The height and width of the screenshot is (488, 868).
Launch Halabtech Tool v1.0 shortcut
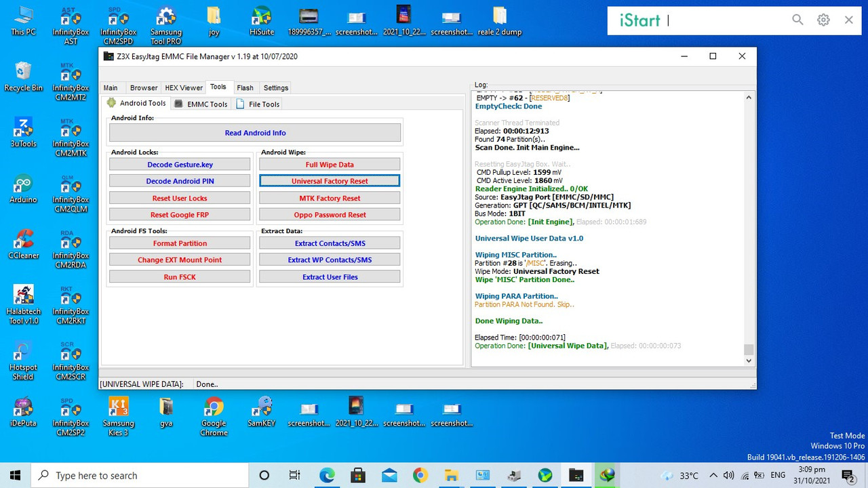[x=23, y=304]
